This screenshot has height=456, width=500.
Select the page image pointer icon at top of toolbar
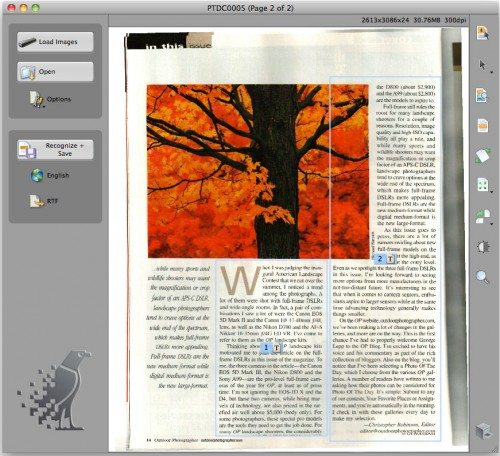(483, 33)
